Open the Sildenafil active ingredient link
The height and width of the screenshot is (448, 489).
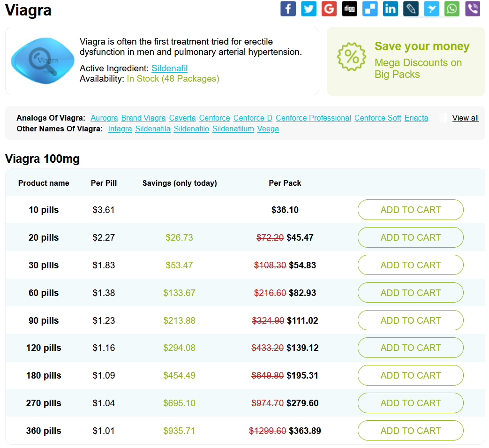point(169,68)
